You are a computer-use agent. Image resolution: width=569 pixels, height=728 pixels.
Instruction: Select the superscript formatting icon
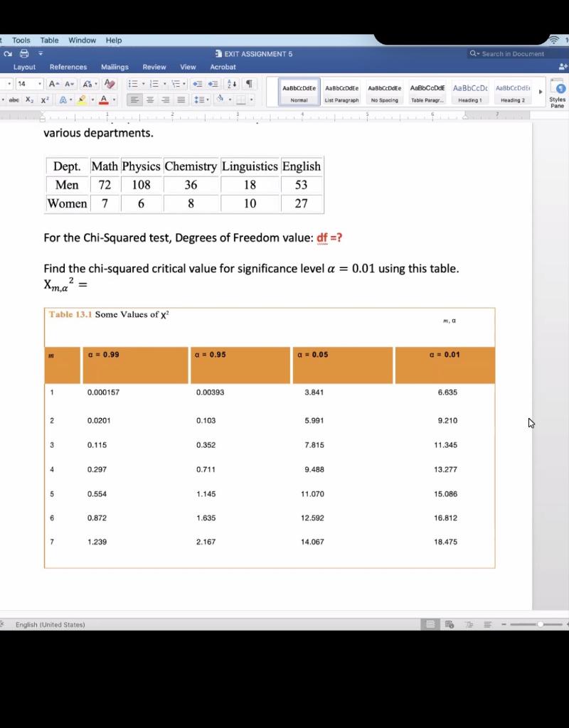tap(43, 100)
